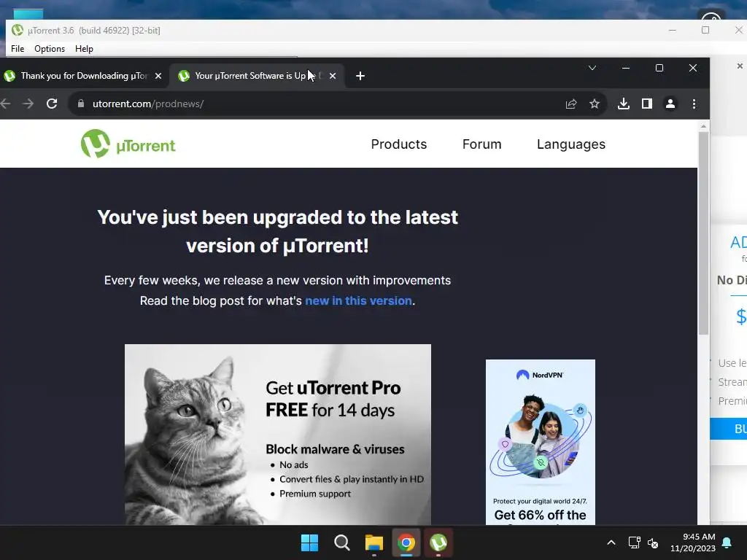Open the Help menu in uTorrent
The image size is (747, 560).
pos(84,49)
